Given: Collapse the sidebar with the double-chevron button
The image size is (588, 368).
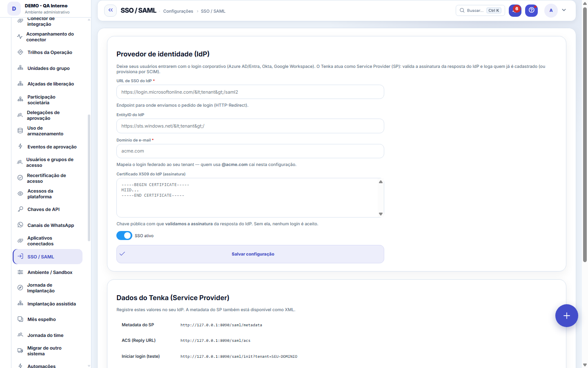Looking at the screenshot, I should 110,11.
